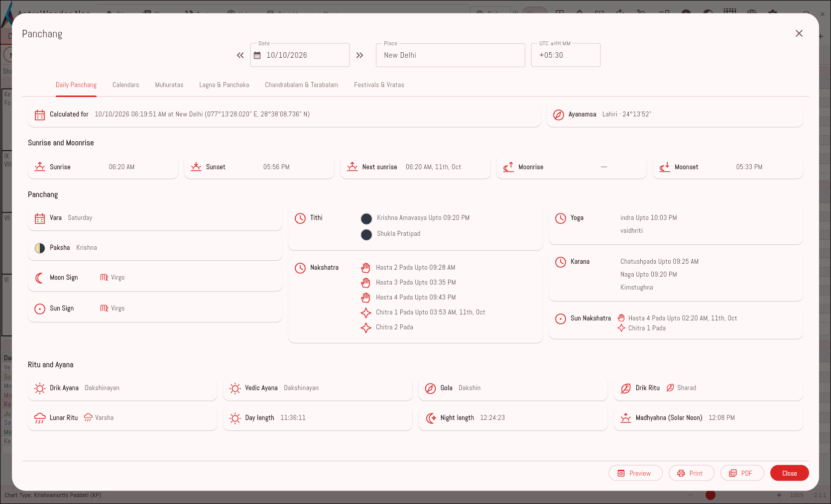
Task: Click the Calculated for calendar icon
Action: click(40, 115)
